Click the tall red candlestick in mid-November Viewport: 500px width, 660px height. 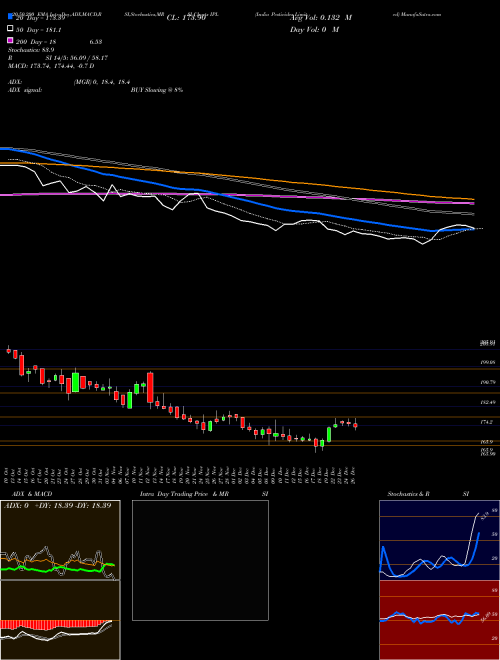[x=150, y=388]
